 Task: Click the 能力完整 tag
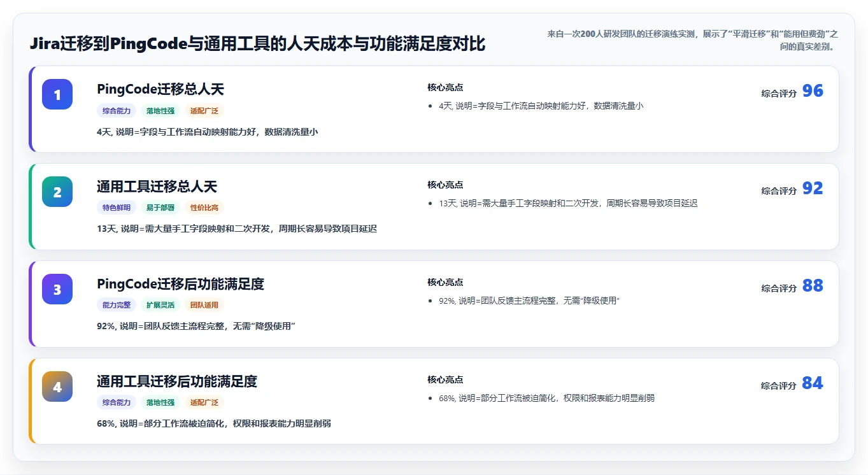tap(117, 305)
